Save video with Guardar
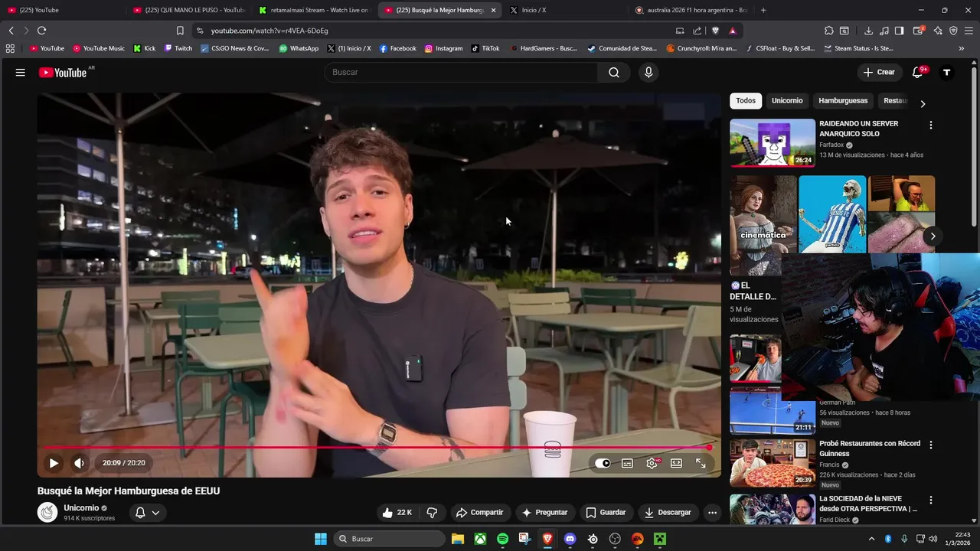Image resolution: width=980 pixels, height=551 pixels. [606, 513]
